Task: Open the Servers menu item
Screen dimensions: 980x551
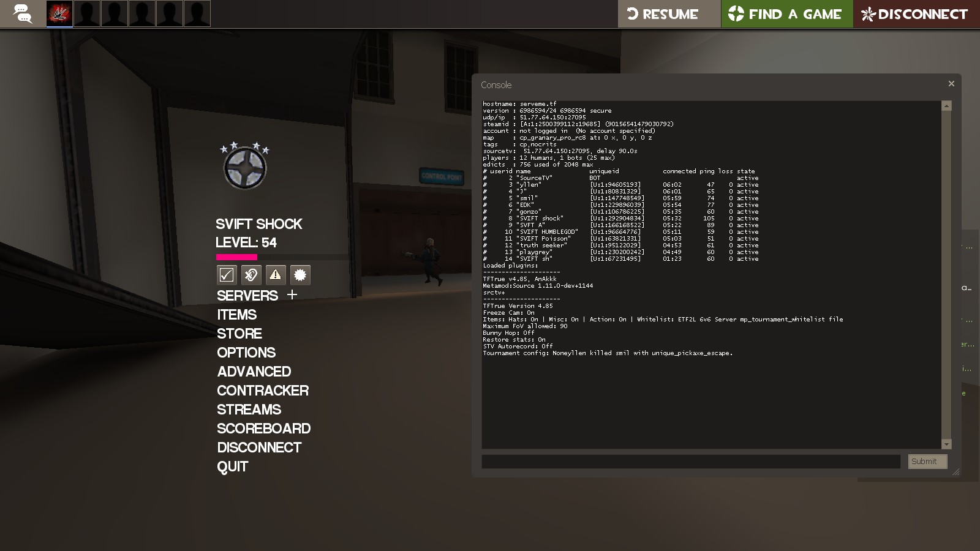Action: tap(247, 296)
